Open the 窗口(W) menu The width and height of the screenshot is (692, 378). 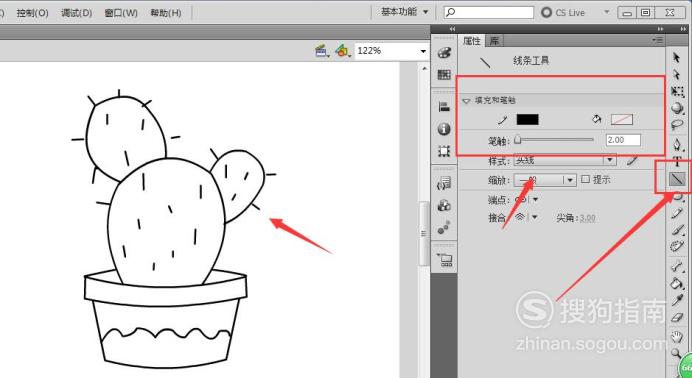click(x=121, y=13)
